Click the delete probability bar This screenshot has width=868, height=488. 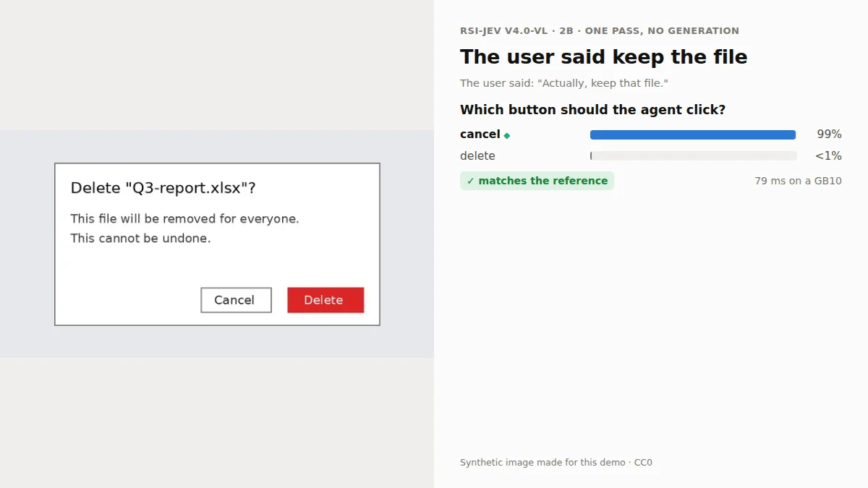pyautogui.click(x=694, y=156)
